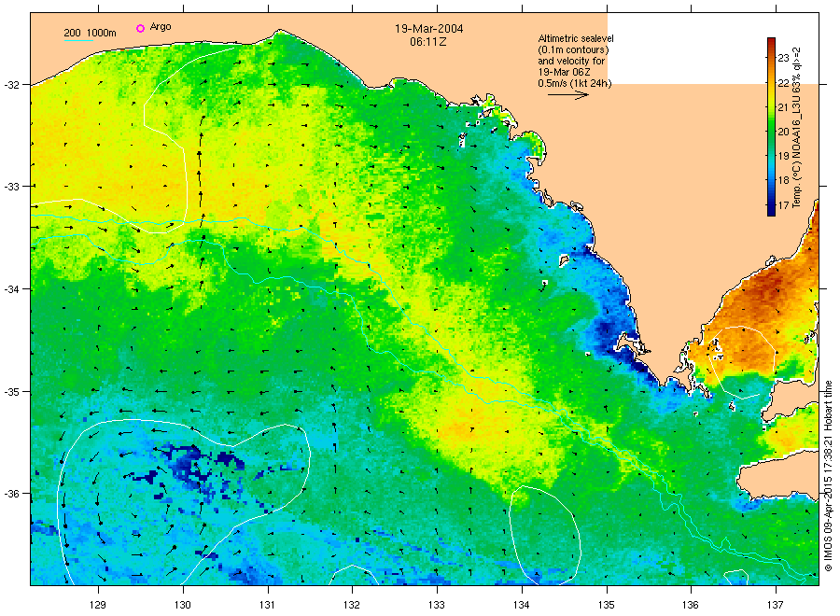Click the magenta Argo circle marker
The height and width of the screenshot is (616, 840).
click(x=140, y=28)
